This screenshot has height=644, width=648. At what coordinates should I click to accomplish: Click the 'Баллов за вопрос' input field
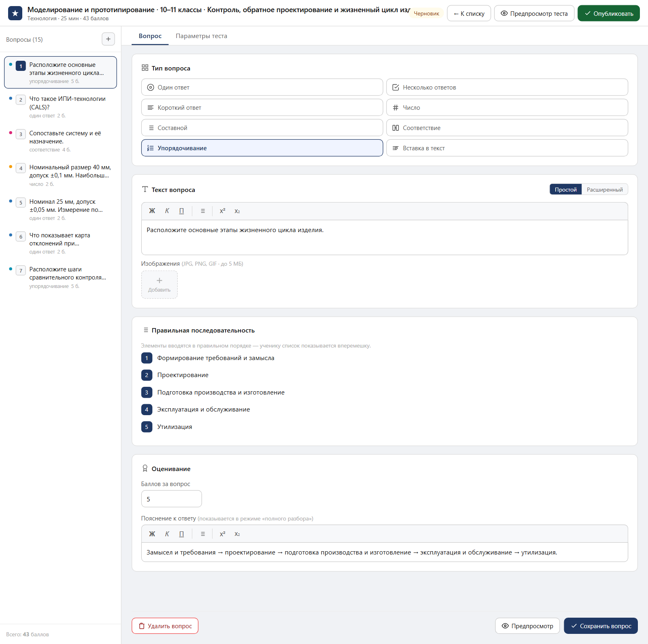pyautogui.click(x=171, y=499)
